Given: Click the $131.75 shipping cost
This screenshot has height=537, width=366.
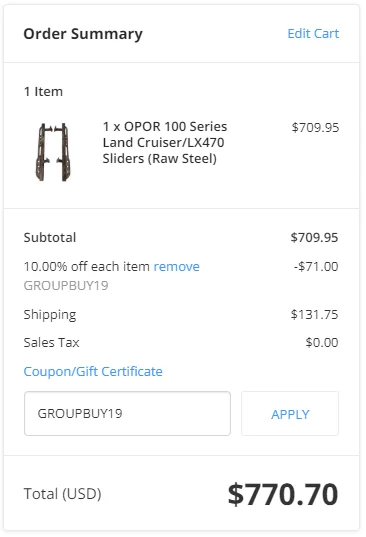Looking at the screenshot, I should (314, 314).
